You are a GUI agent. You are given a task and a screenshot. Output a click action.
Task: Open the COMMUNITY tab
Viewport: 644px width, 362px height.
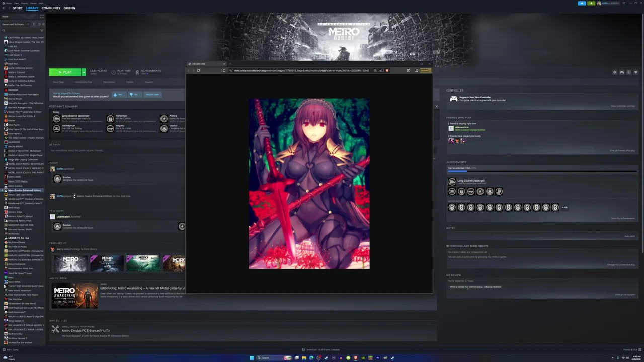51,8
